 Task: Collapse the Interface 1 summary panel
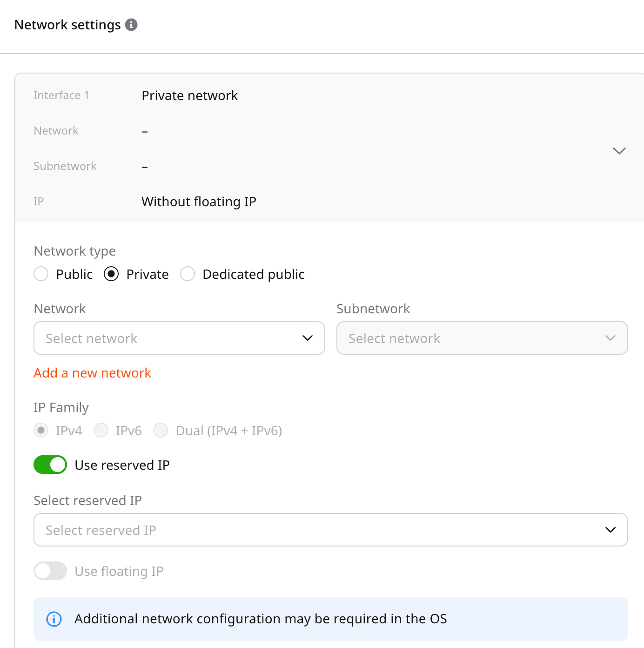(619, 151)
